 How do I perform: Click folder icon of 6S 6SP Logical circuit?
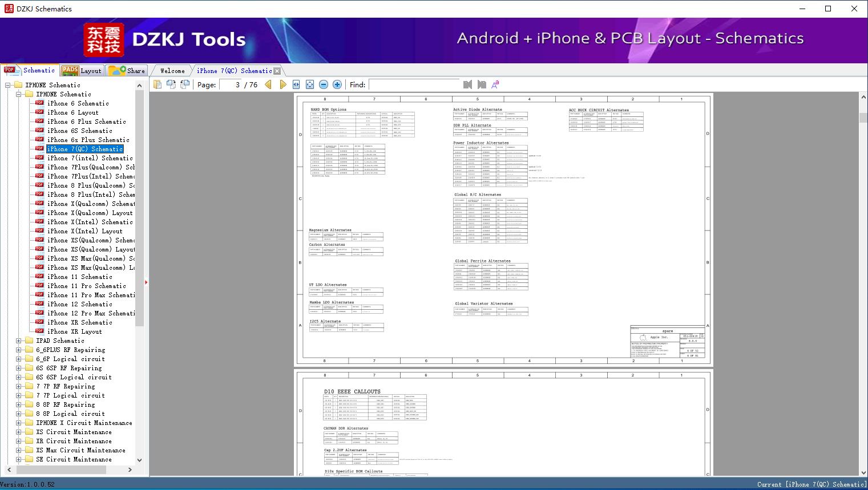tap(30, 377)
